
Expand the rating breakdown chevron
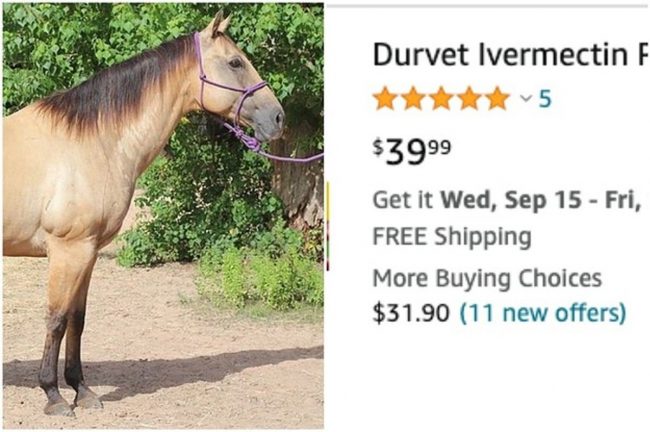coord(526,99)
